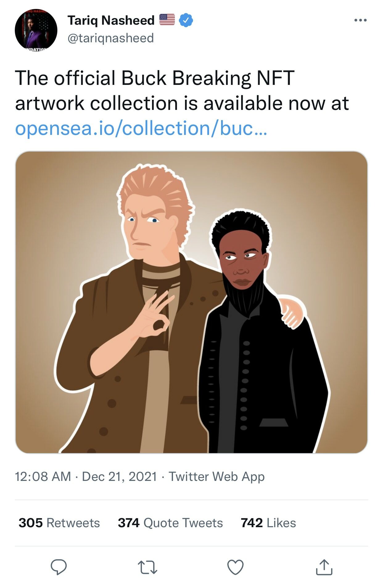Click the reply speech bubble icon
Screen dimensions: 383x588
(59, 567)
